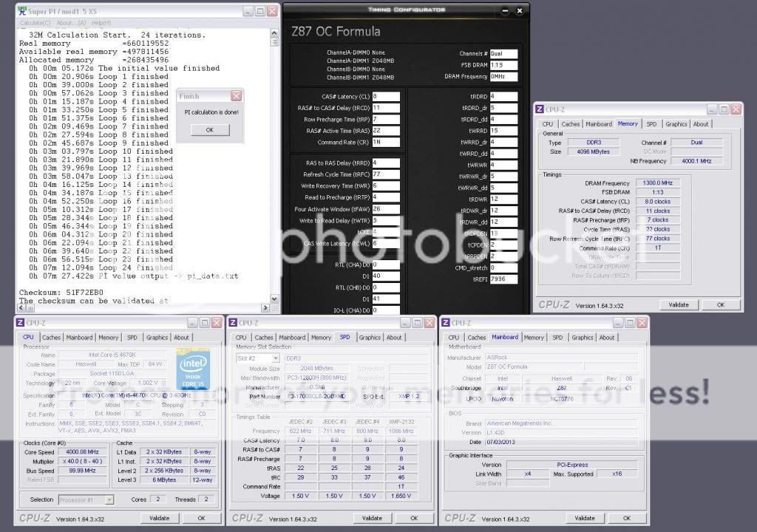The height and width of the screenshot is (532, 757).
Task: Minimize the CPU-Z Memory window
Action: (712, 109)
